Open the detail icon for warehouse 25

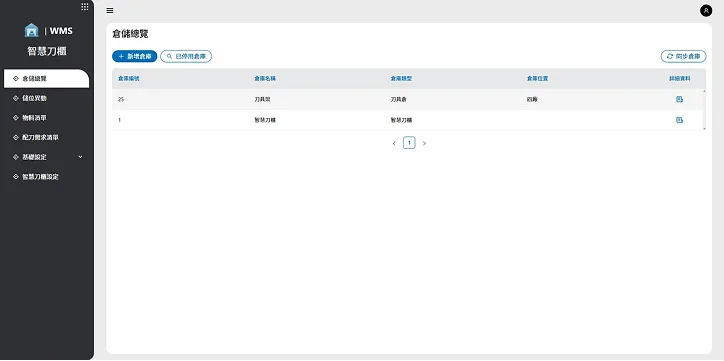(x=679, y=99)
